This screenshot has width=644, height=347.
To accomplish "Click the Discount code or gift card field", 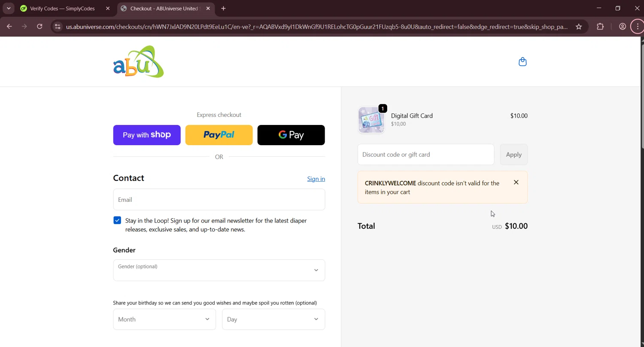I will (426, 155).
